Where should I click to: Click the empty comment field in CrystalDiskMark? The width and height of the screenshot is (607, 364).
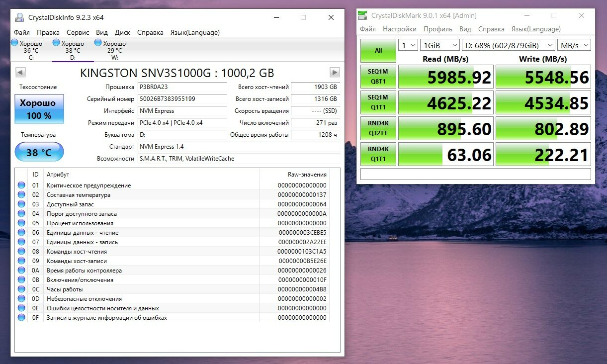point(476,174)
